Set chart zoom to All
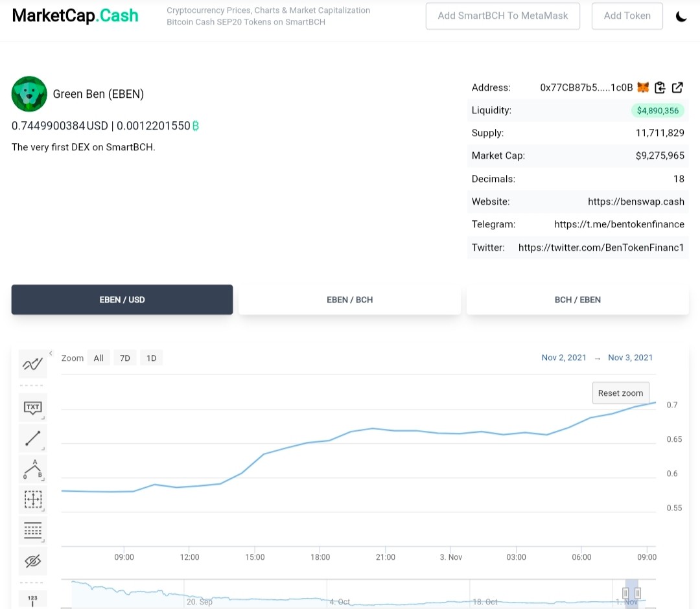 [x=99, y=358]
